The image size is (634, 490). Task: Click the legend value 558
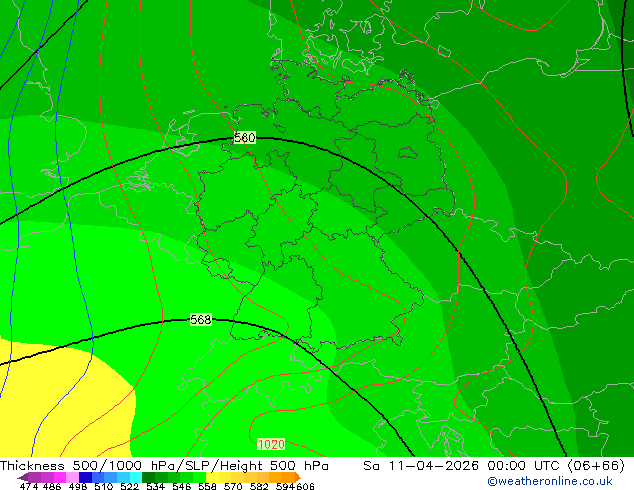[207, 486]
